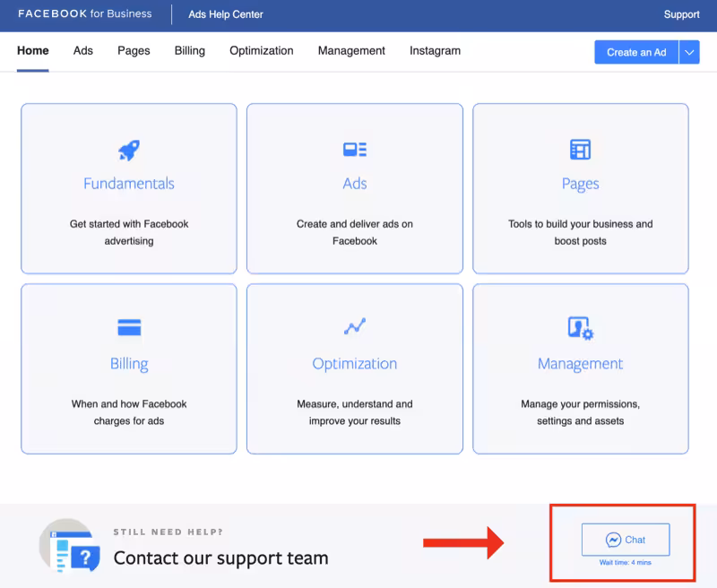717x588 pixels.
Task: Open the Fundamentals heading link
Action: click(129, 184)
